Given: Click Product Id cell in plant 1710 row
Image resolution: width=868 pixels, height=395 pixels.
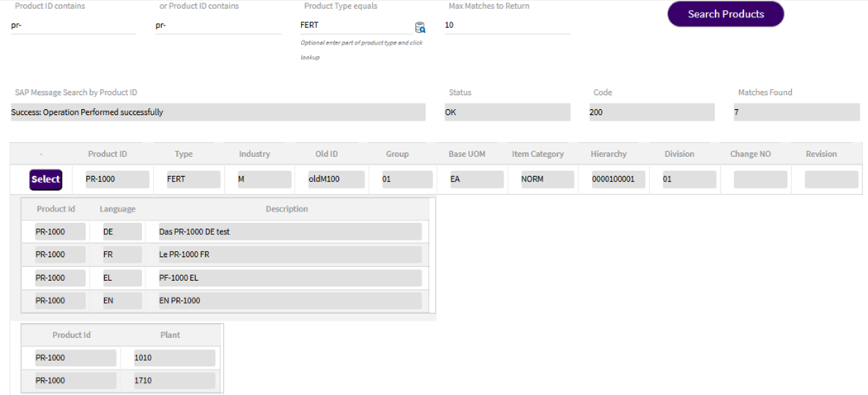Looking at the screenshot, I should 75,381.
